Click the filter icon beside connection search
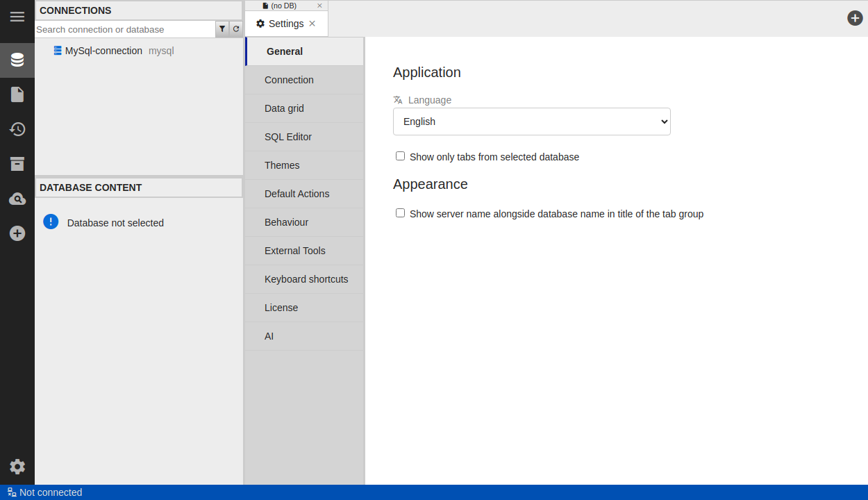The height and width of the screenshot is (500, 868). 222,29
